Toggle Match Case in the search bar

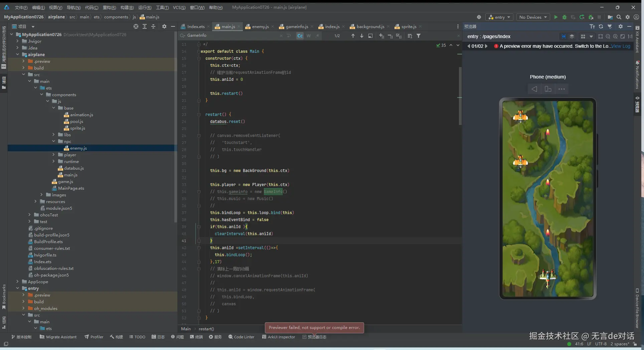point(300,36)
